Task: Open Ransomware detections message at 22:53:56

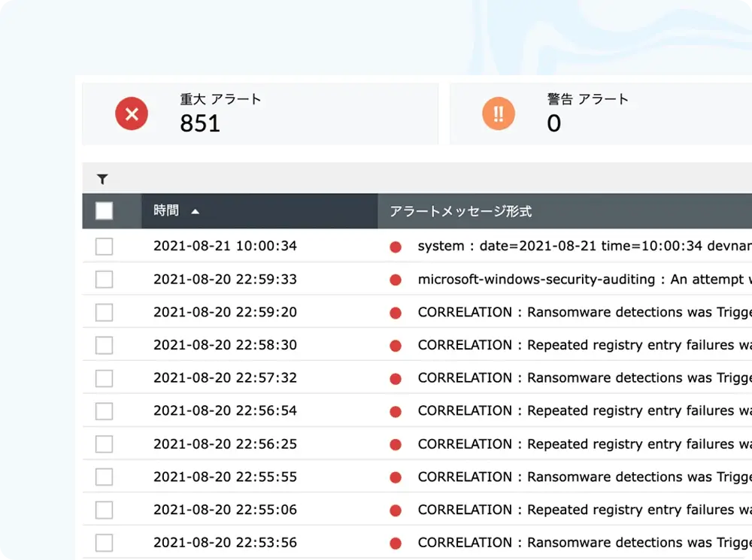Action: click(584, 543)
